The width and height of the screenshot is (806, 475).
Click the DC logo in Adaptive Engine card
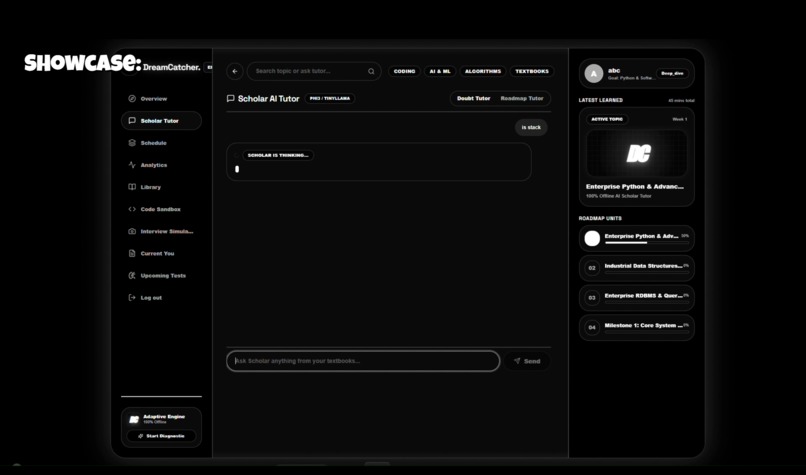[x=134, y=419]
